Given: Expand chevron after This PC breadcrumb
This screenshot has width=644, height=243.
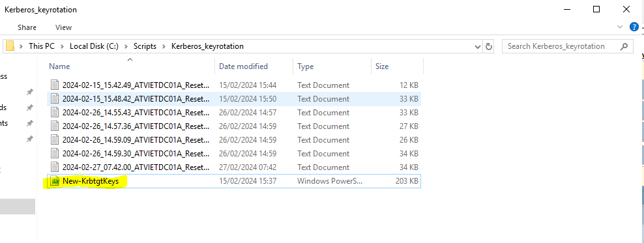Looking at the screenshot, I should click(x=62, y=46).
